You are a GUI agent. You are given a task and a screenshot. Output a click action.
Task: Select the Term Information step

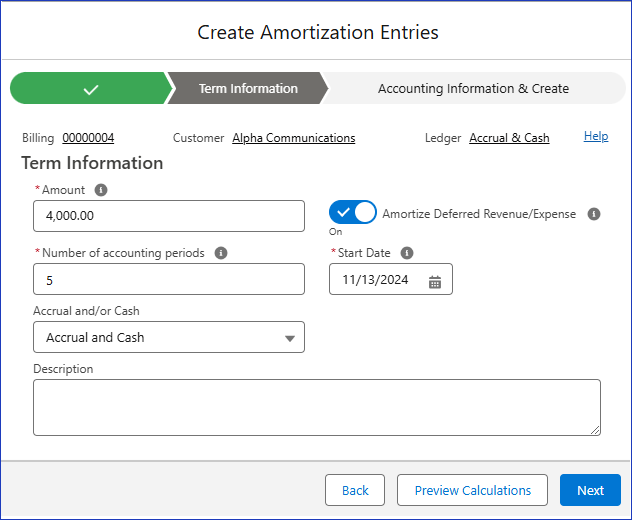click(x=248, y=88)
